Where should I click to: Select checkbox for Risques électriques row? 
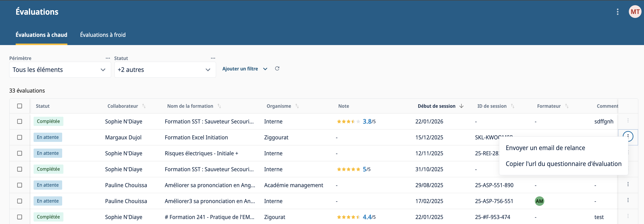[19, 153]
